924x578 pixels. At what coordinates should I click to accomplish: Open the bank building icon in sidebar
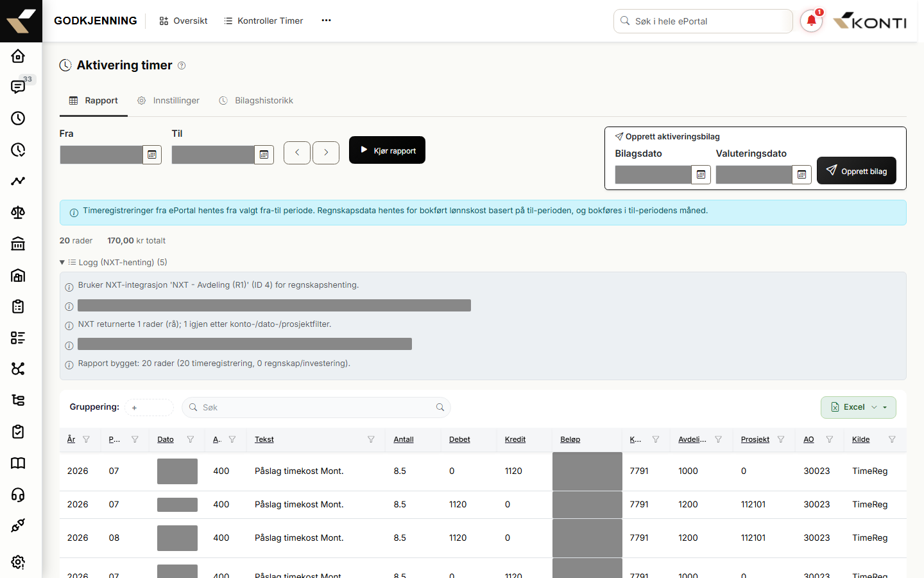click(18, 244)
